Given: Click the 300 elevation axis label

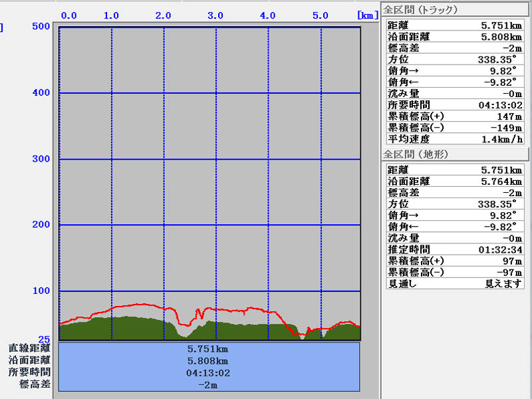Looking at the screenshot, I should [x=41, y=159].
